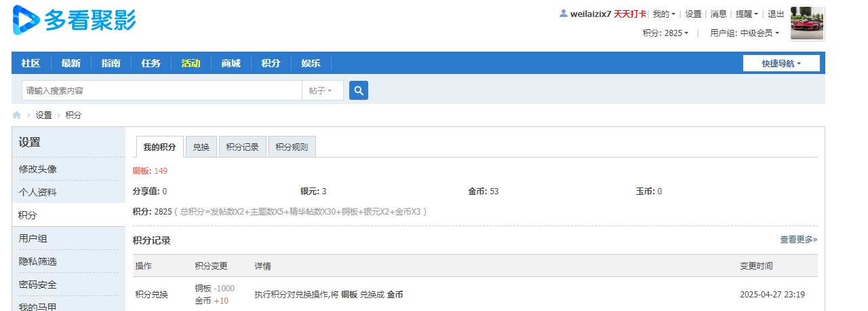Click the home icon in breadcrumb
The image size is (868, 311).
coord(17,115)
